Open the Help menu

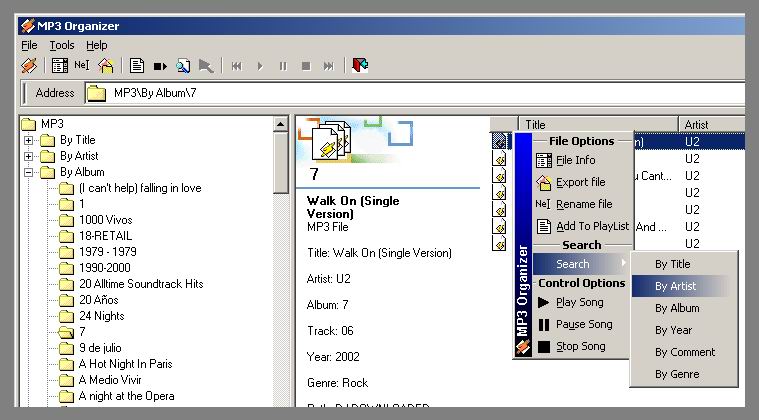click(97, 45)
